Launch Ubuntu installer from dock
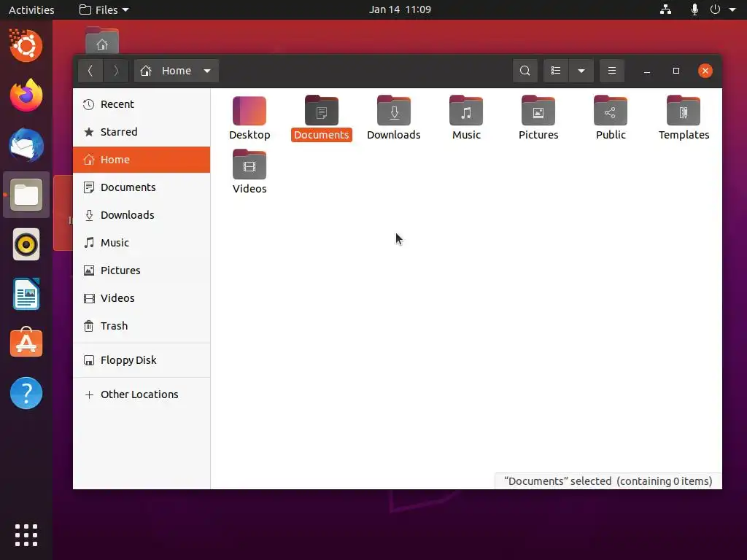This screenshot has width=747, height=560. [x=26, y=46]
